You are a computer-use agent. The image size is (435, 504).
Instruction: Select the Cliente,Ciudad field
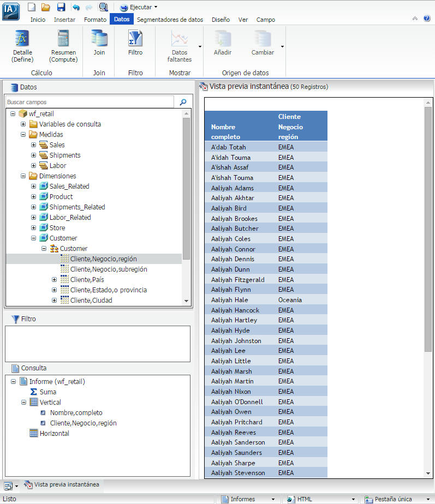point(91,300)
